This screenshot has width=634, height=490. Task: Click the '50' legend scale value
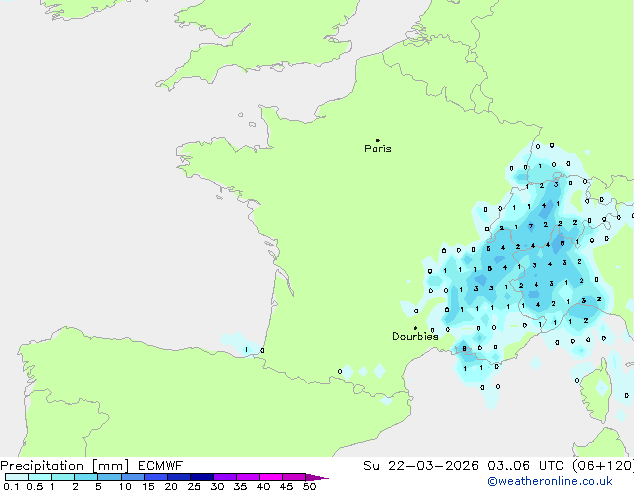310,486
